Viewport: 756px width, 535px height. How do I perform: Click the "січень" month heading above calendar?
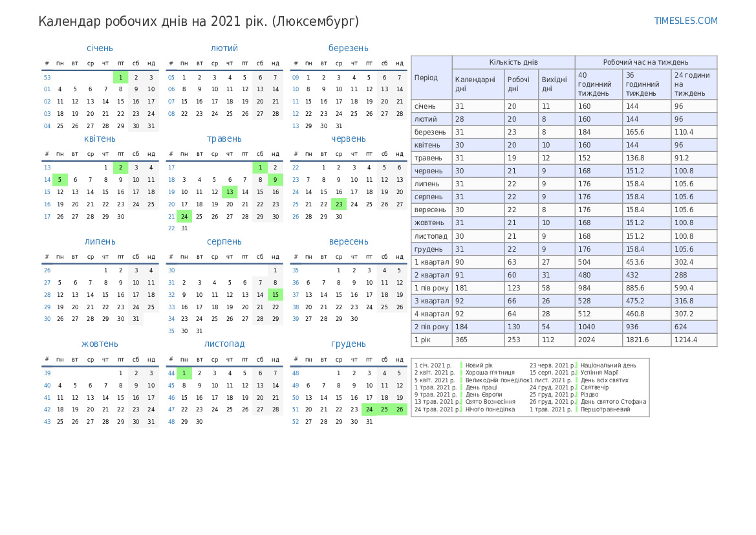(x=100, y=48)
